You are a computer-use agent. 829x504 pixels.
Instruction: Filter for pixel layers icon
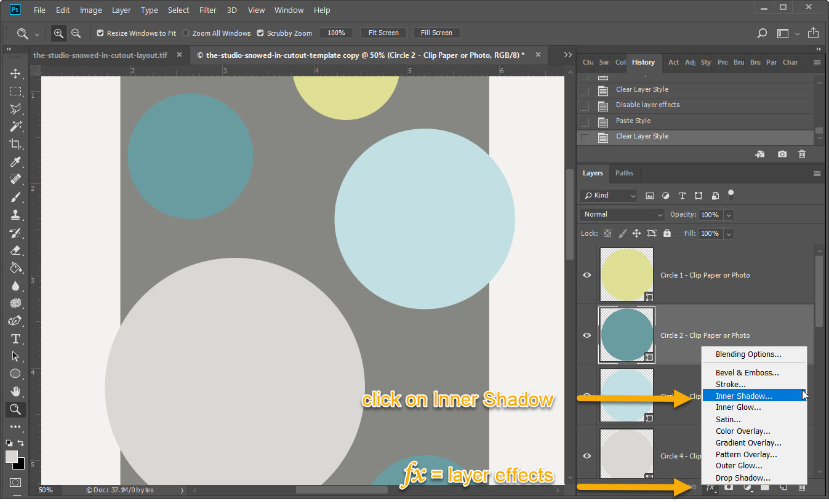click(x=649, y=196)
